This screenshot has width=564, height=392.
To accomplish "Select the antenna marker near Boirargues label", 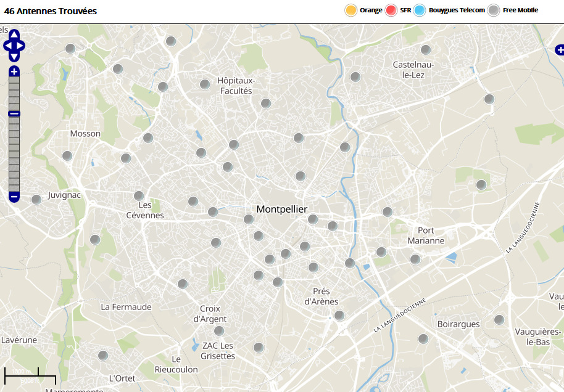I will 423,338.
